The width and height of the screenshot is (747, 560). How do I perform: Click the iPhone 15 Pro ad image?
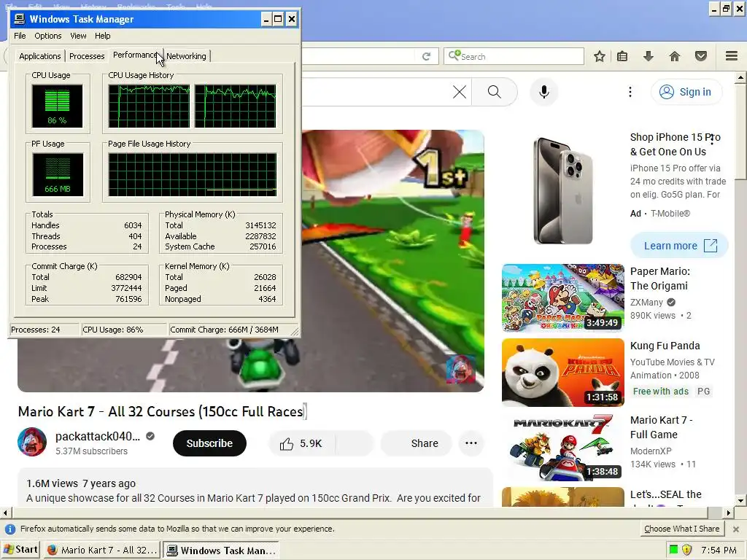click(562, 190)
